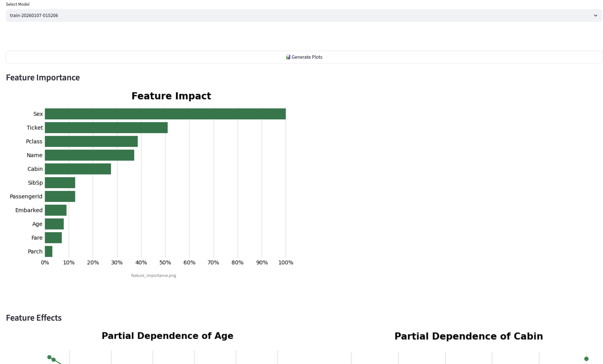Click the Pclass bar in chart
Viewport: 603px width, 364px height.
(x=91, y=141)
